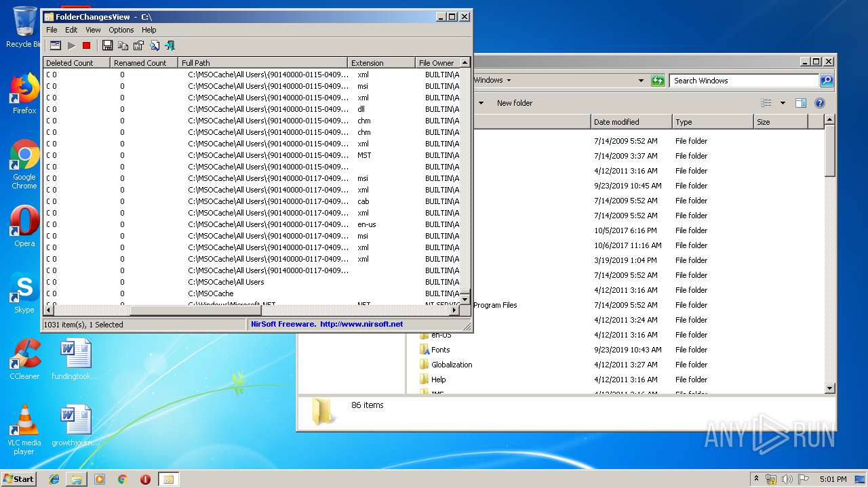The width and height of the screenshot is (868, 488).
Task: Open the Edit menu in FolderChangesView
Action: pos(71,30)
